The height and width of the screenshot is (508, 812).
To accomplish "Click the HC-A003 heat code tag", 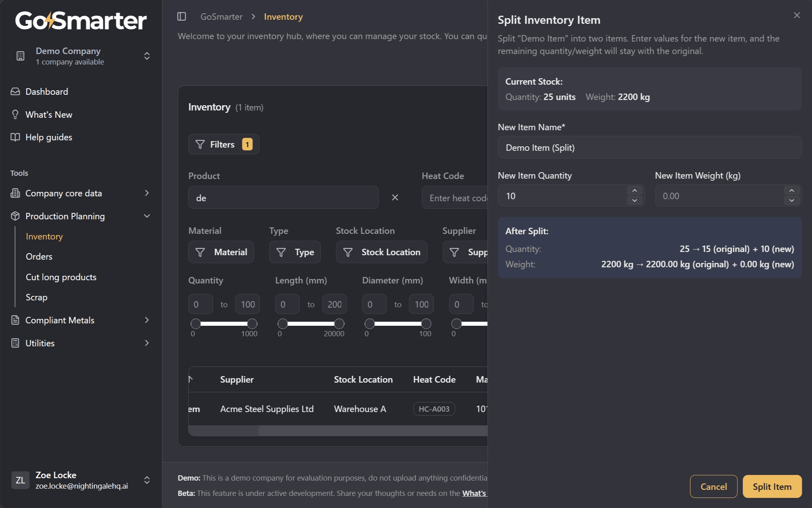I will [x=434, y=409].
